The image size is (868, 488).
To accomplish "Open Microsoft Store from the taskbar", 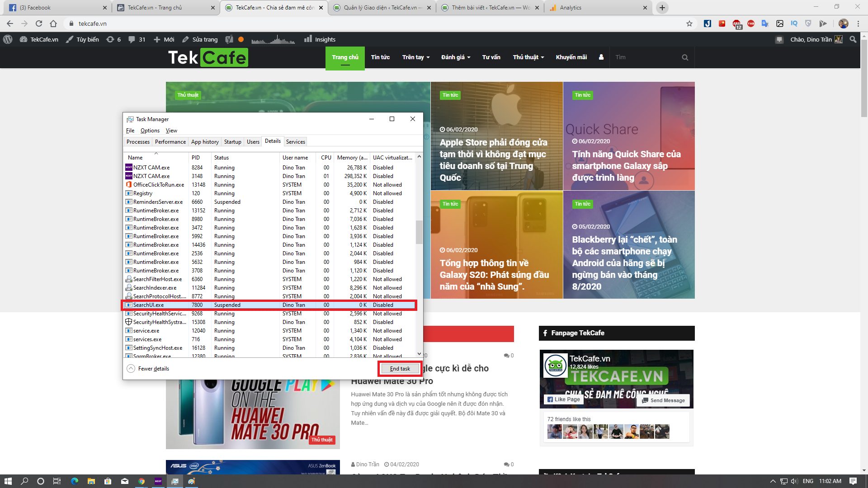I will coord(108,481).
